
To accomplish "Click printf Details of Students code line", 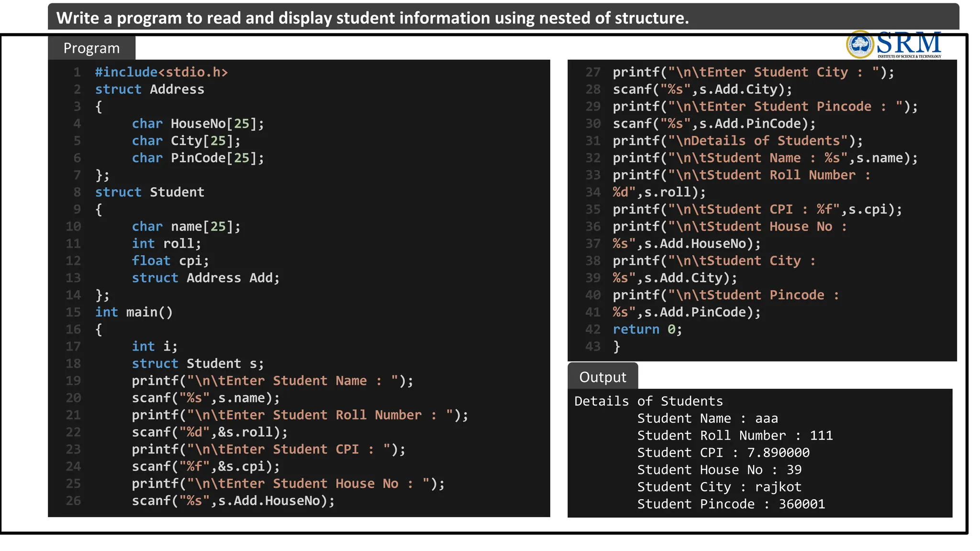I will [737, 141].
